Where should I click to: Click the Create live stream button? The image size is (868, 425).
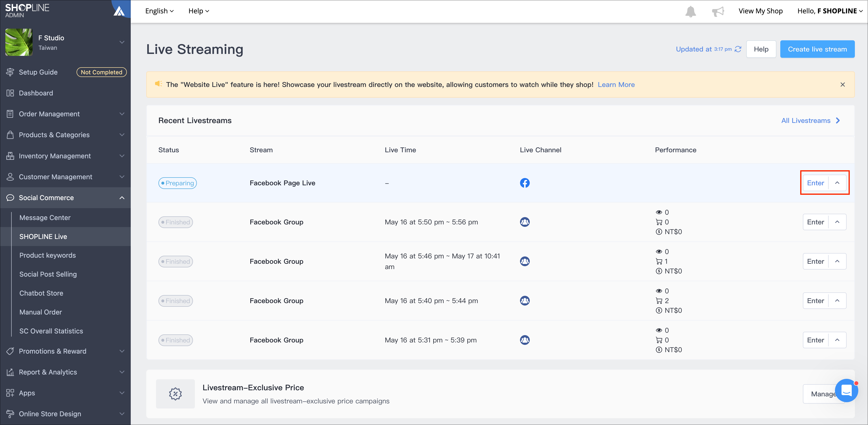(x=817, y=49)
